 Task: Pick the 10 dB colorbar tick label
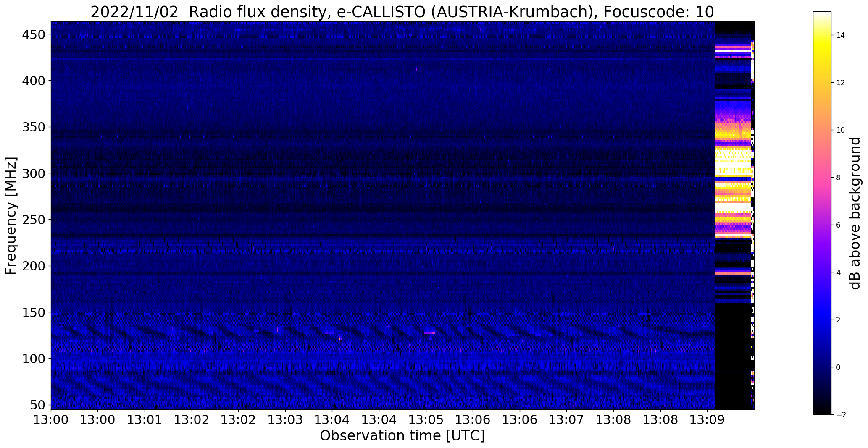pyautogui.click(x=841, y=130)
